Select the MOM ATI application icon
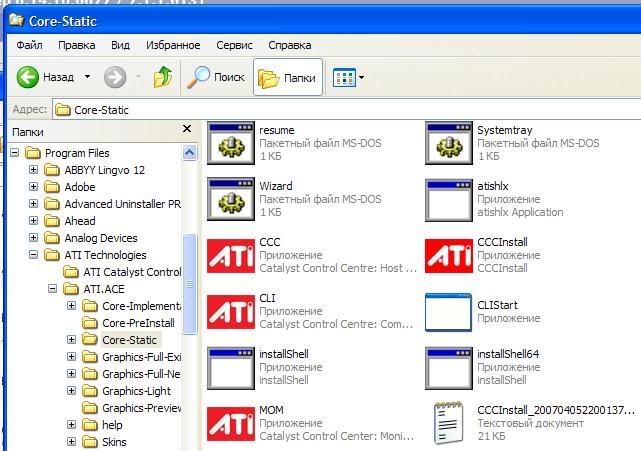 click(231, 424)
